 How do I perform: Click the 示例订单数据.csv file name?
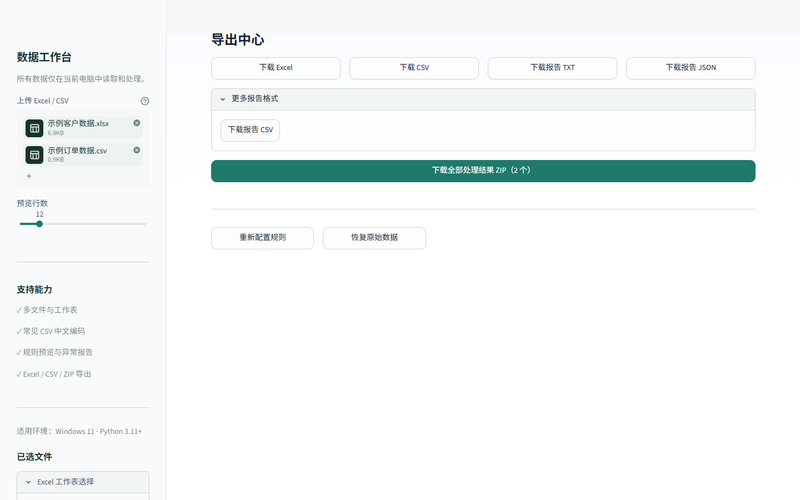coord(78,151)
